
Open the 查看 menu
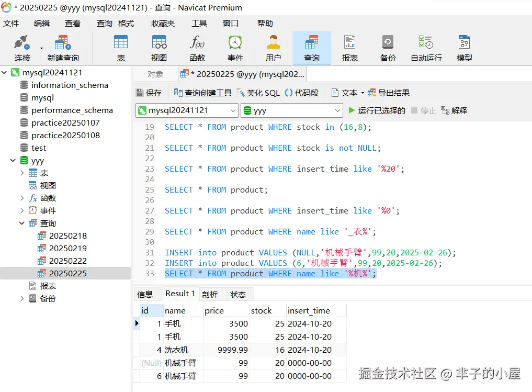click(73, 24)
